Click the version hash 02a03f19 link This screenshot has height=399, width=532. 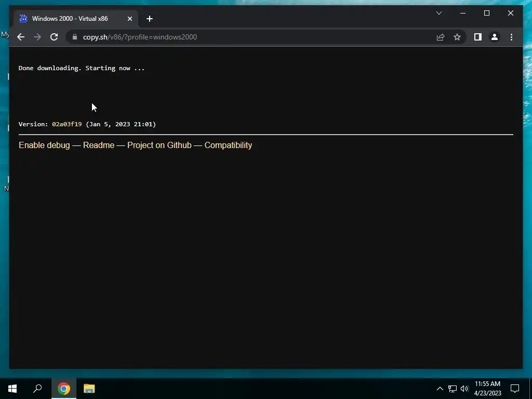click(67, 124)
